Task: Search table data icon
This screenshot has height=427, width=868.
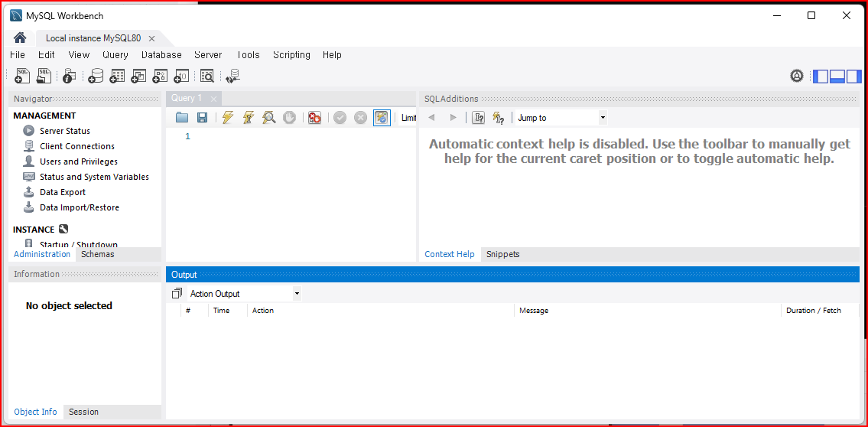Action: click(207, 76)
